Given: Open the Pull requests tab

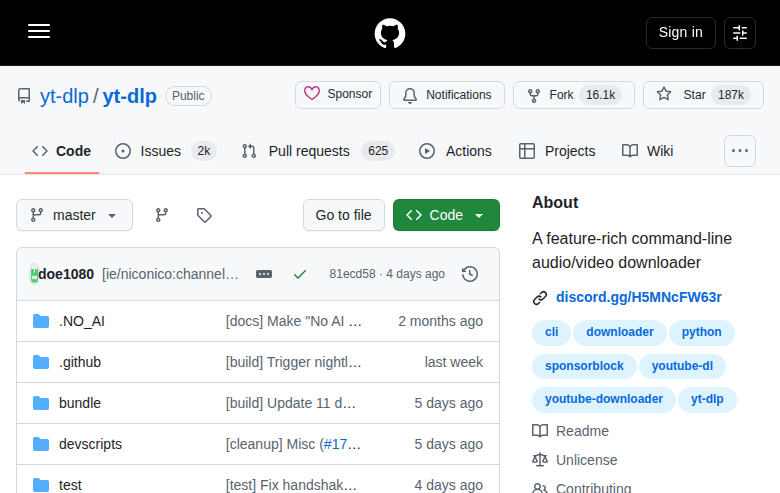Looking at the screenshot, I should [317, 151].
